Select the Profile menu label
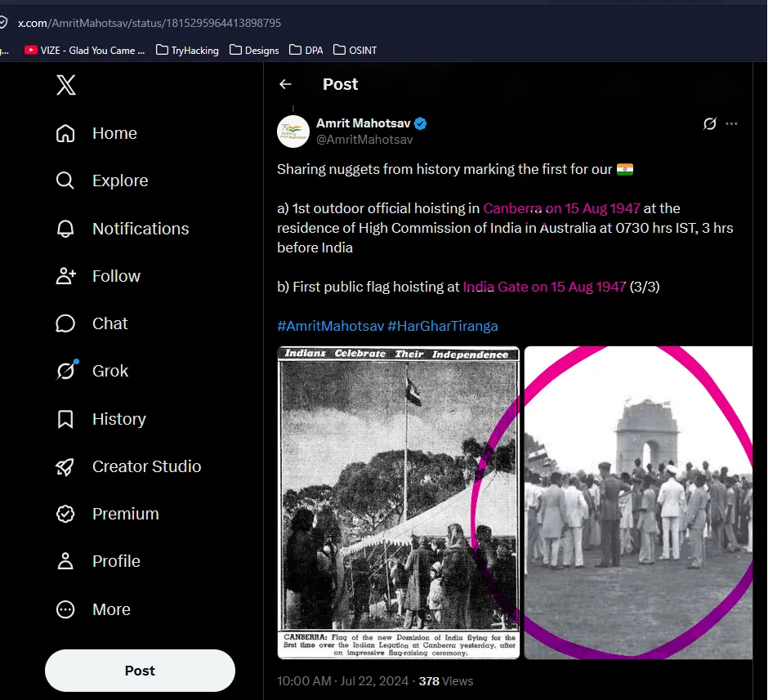This screenshot has height=700, width=768. pos(116,561)
